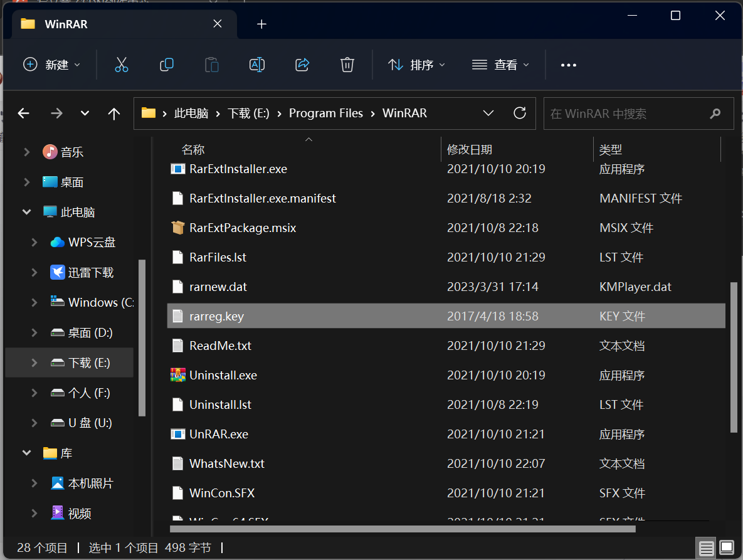
Task: Click the search magnifier icon
Action: coord(715,114)
